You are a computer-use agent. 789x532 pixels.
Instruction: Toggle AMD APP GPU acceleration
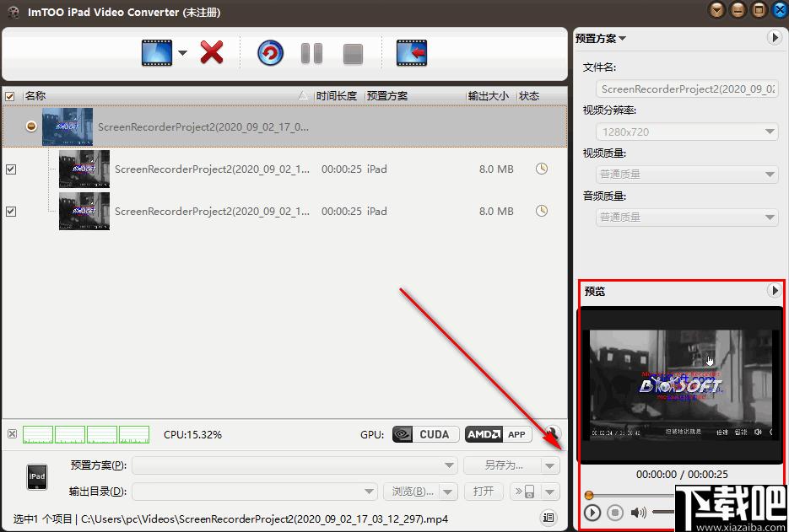(498, 434)
